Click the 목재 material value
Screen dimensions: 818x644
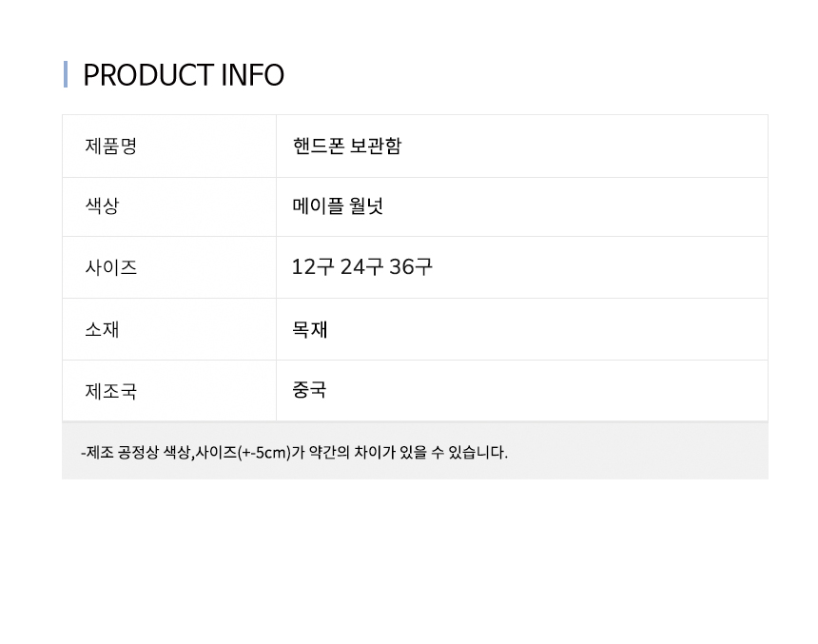[x=310, y=329]
